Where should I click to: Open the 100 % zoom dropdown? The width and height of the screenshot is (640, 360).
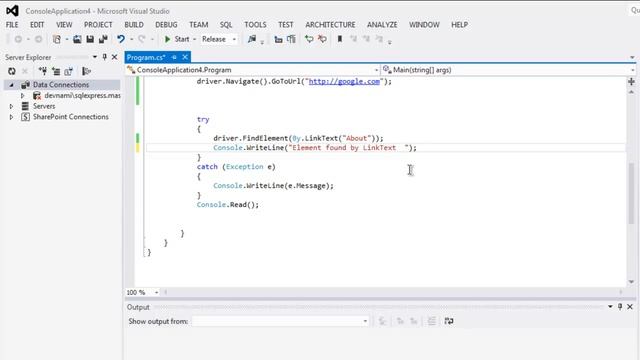(x=156, y=292)
